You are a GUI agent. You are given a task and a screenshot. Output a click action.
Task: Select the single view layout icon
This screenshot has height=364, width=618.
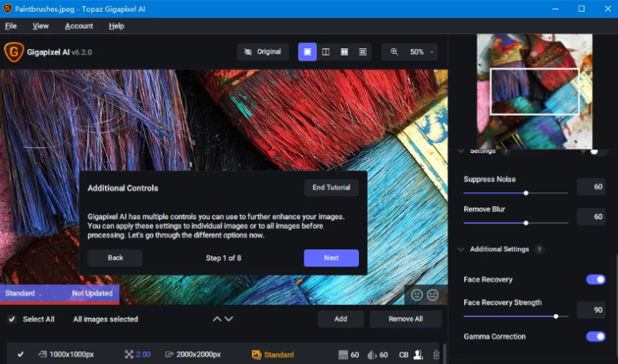[307, 51]
